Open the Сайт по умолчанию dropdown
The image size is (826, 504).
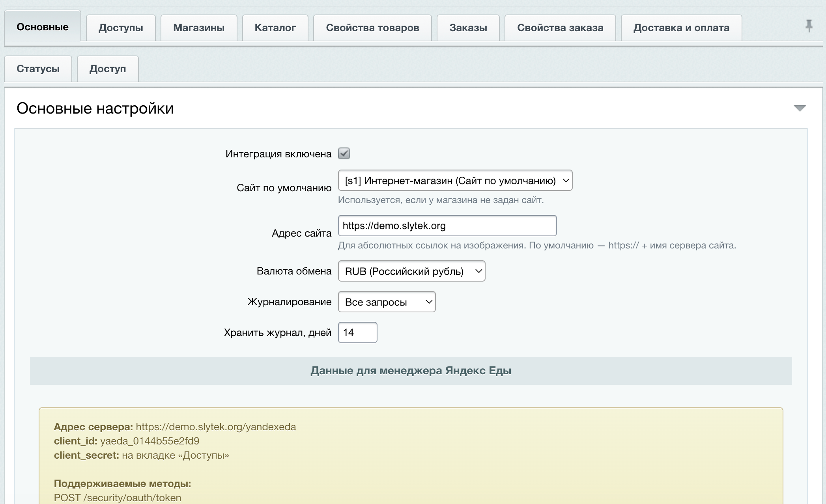(455, 181)
